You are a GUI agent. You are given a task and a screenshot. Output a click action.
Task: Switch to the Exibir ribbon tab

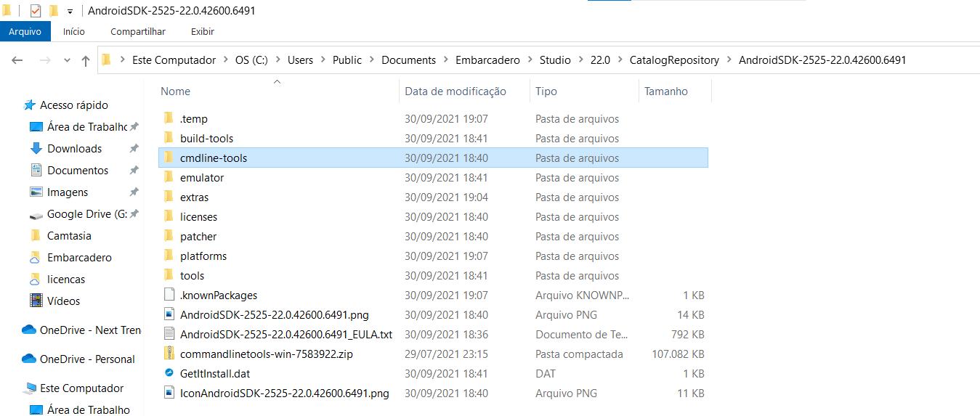pos(202,32)
